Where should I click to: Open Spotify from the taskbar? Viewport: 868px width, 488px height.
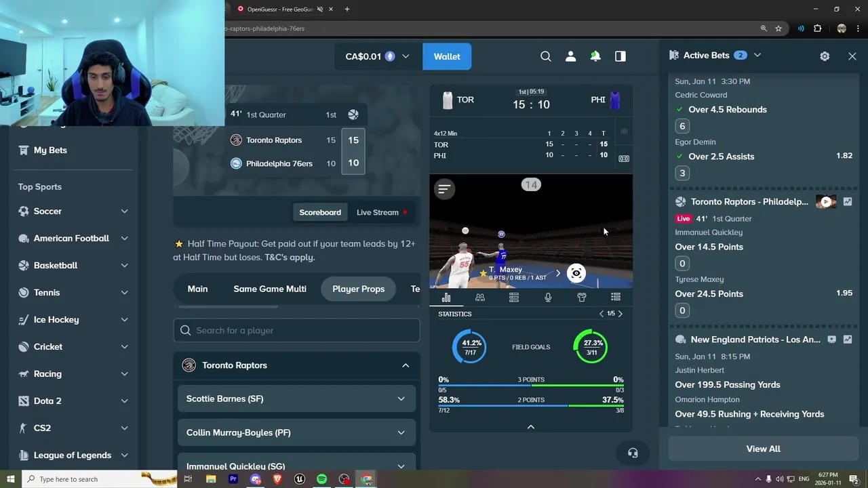(x=321, y=479)
